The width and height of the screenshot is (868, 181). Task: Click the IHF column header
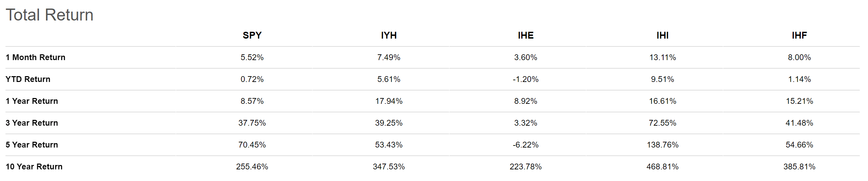pyautogui.click(x=799, y=35)
